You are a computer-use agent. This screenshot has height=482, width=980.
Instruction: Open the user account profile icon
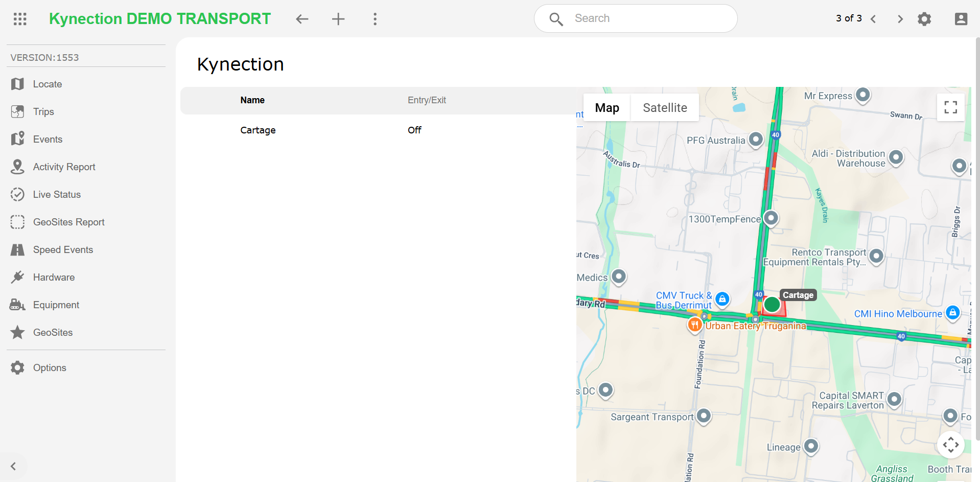961,19
